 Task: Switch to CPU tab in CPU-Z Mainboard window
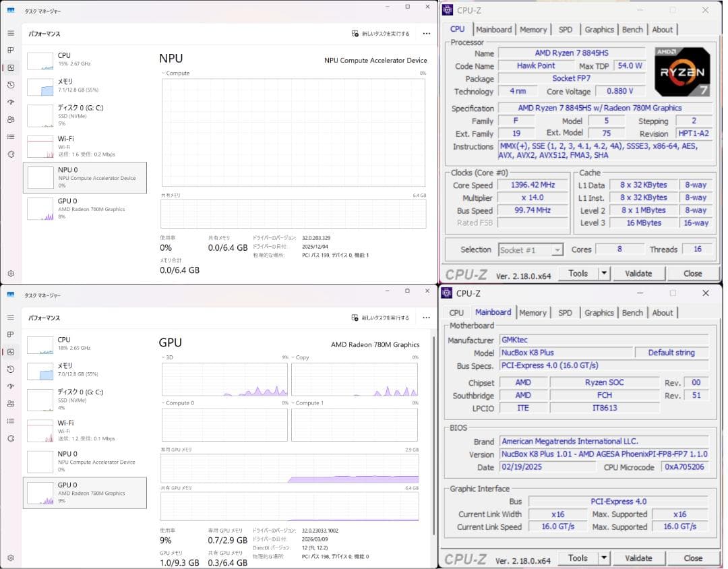[x=456, y=313]
